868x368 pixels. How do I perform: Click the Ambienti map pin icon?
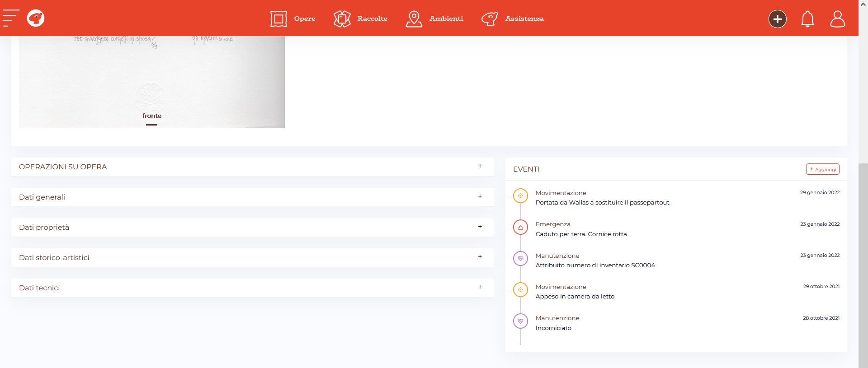[414, 19]
